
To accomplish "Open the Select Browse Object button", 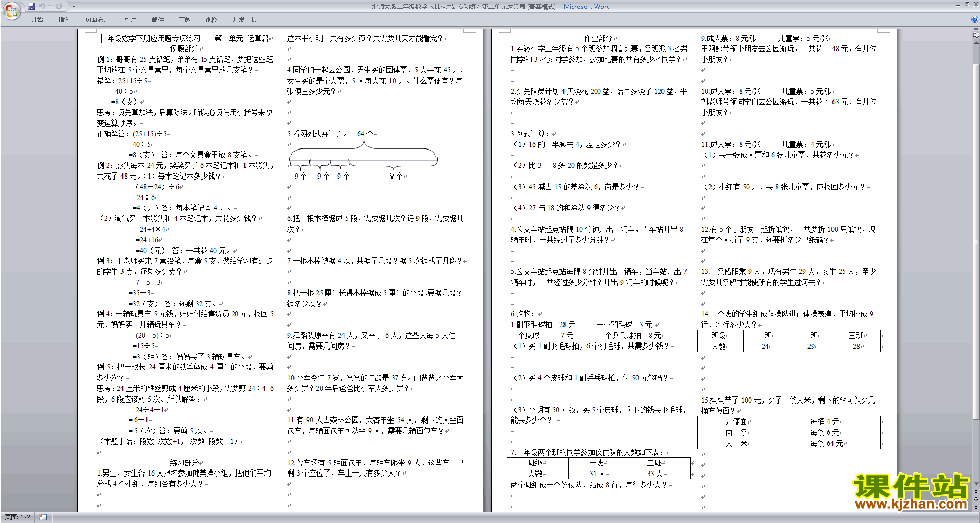I will [976, 500].
